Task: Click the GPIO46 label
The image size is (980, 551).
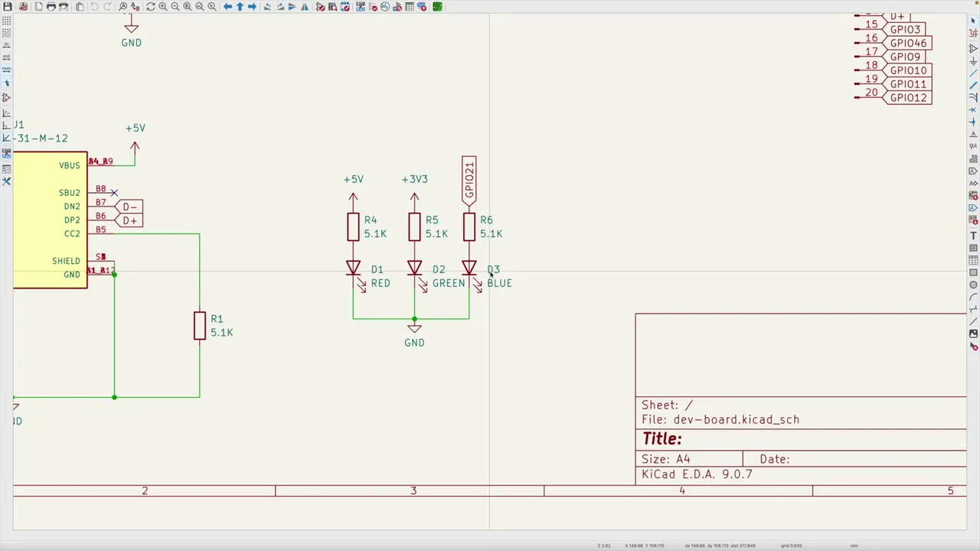Action: (x=908, y=43)
